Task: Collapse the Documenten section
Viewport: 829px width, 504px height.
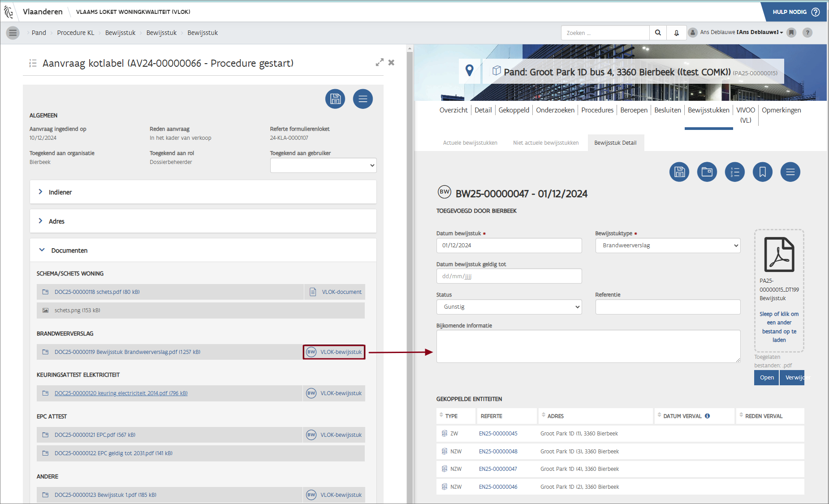Action: click(42, 250)
